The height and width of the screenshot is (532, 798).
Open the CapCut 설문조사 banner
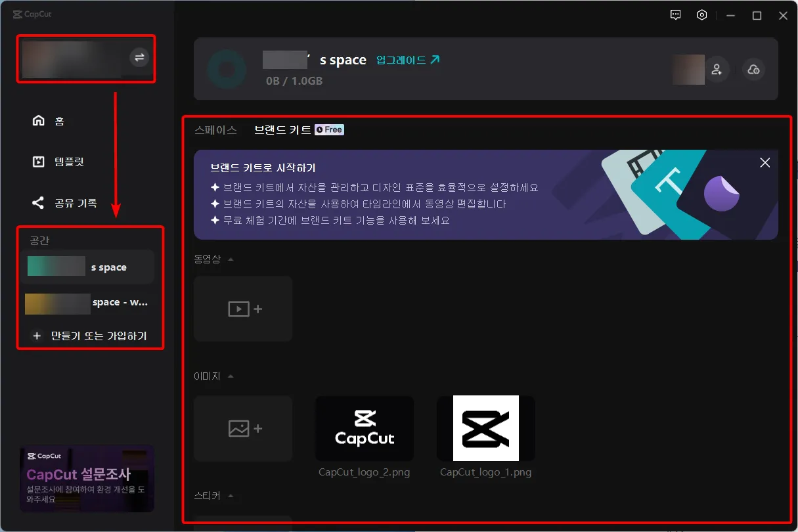[87, 478]
